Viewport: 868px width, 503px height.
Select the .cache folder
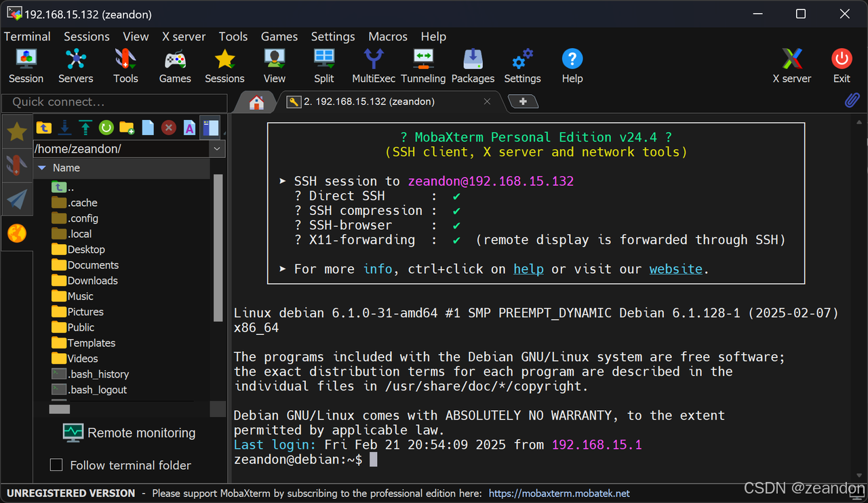point(75,203)
